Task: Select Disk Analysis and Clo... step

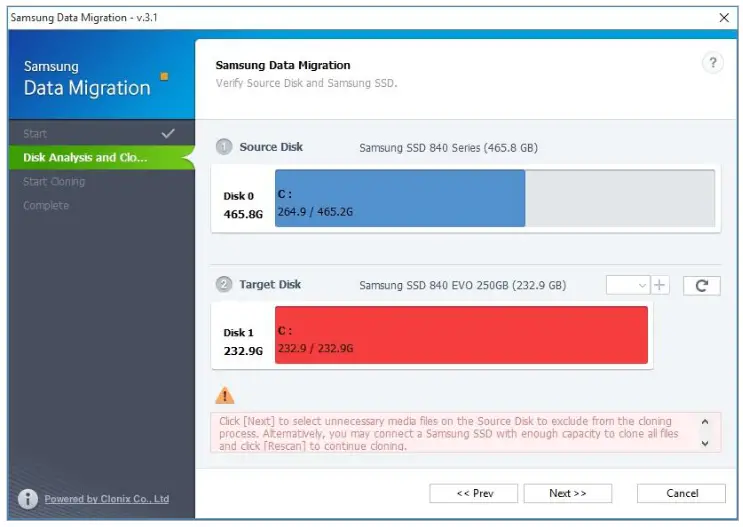Action: (102, 157)
